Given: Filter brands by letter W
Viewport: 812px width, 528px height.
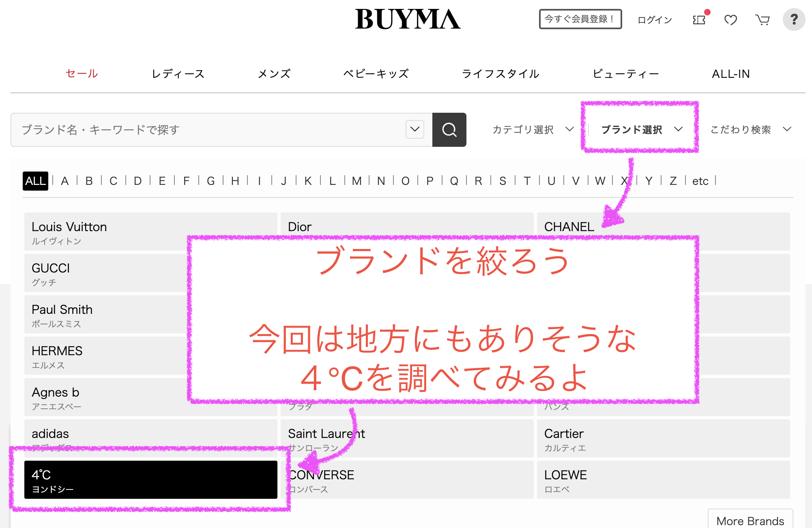Looking at the screenshot, I should [600, 181].
